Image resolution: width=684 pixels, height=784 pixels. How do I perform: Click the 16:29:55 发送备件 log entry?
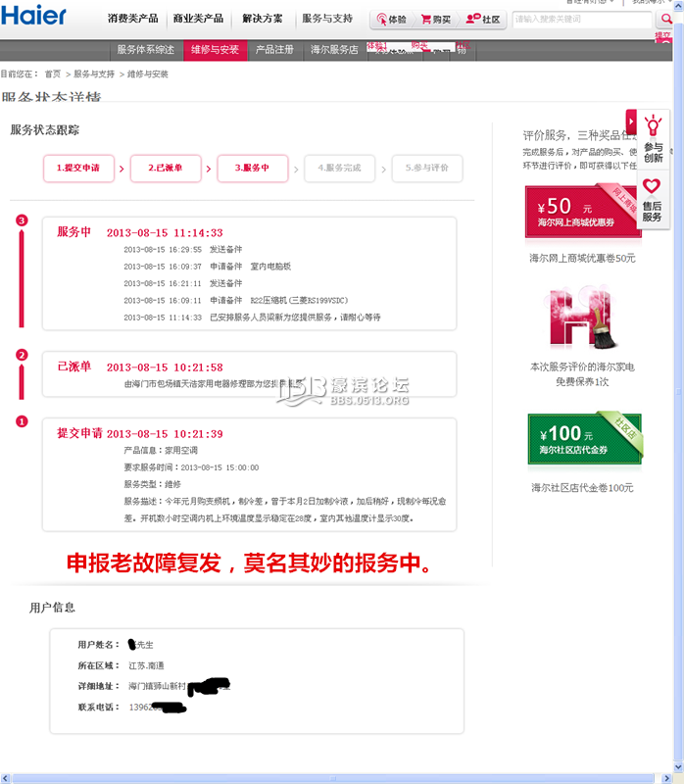(183, 250)
